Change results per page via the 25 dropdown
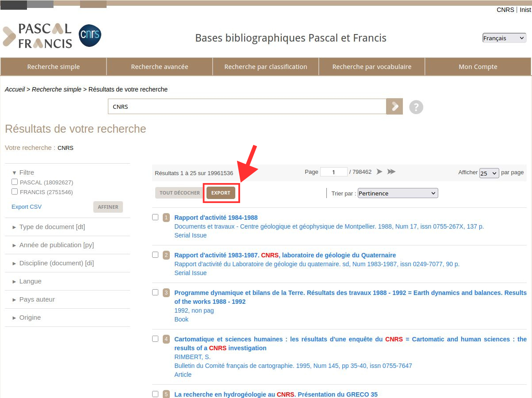 coord(489,173)
